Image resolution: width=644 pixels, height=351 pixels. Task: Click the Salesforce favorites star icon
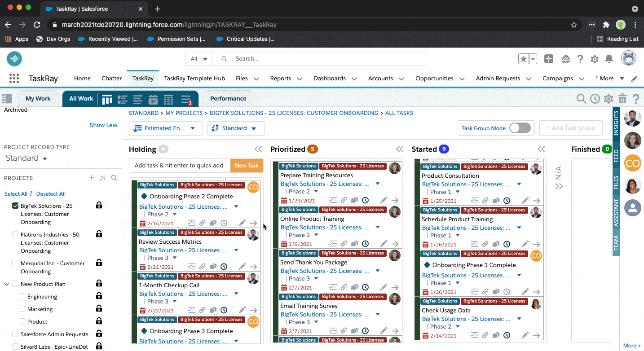523,59
